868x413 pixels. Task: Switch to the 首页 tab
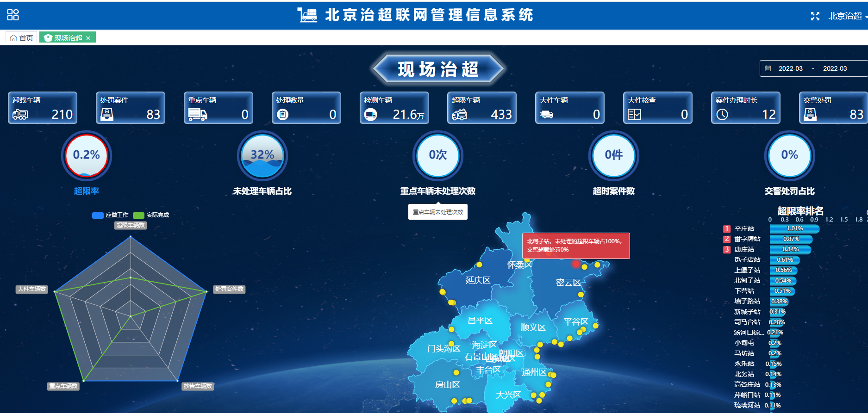point(22,38)
